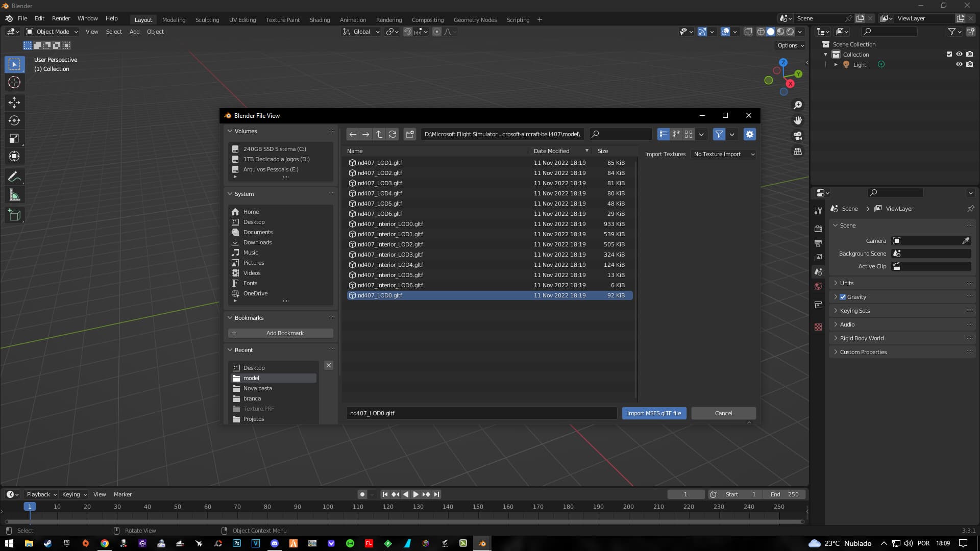Uncheck the Gravity checkbox in Scene properties
The image size is (980, 551).
point(843,296)
